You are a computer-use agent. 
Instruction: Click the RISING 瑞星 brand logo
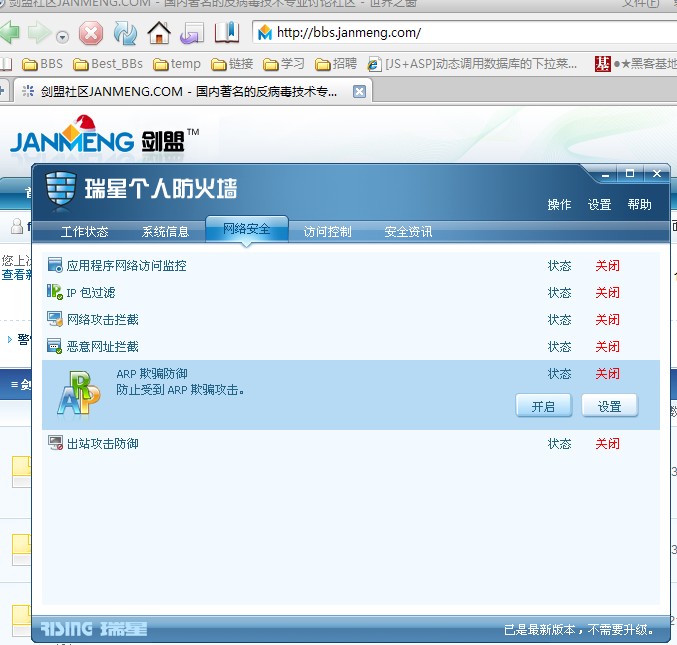pos(94,629)
